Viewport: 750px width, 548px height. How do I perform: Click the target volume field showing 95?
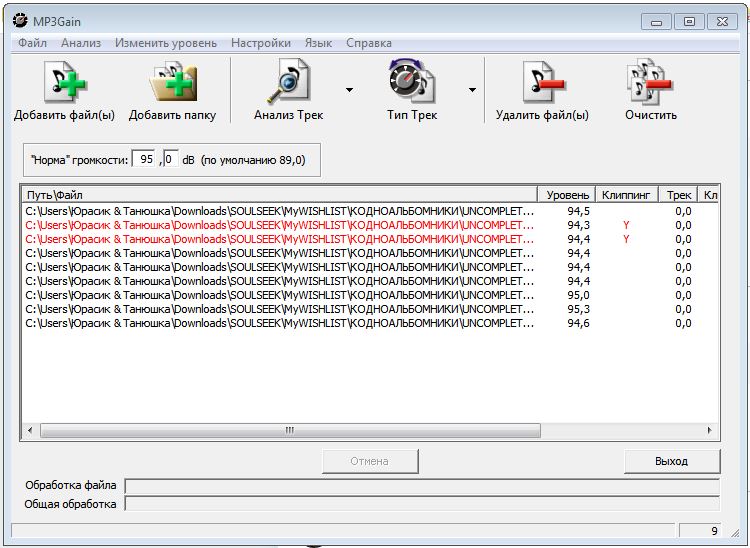[x=146, y=159]
